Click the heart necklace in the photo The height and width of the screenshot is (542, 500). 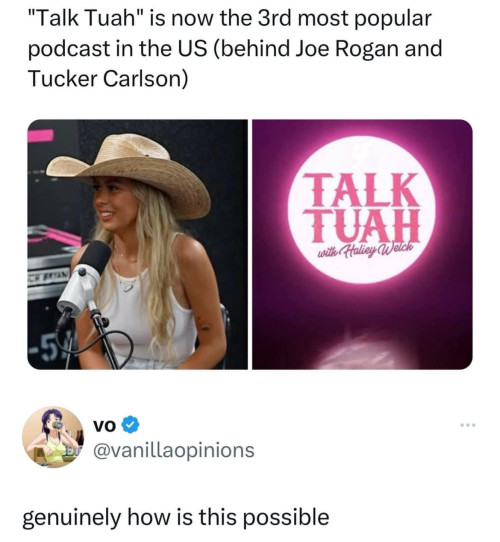[x=127, y=286]
